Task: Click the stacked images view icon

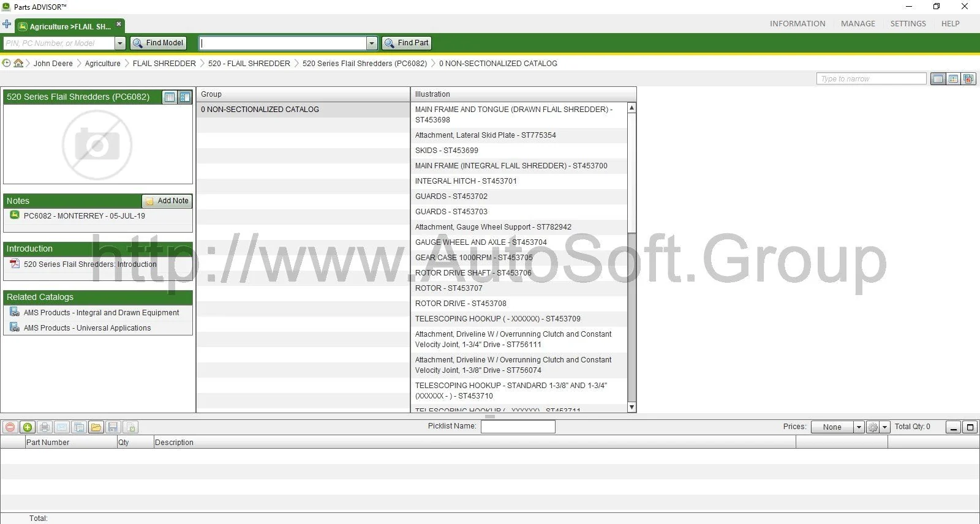Action: (x=968, y=79)
